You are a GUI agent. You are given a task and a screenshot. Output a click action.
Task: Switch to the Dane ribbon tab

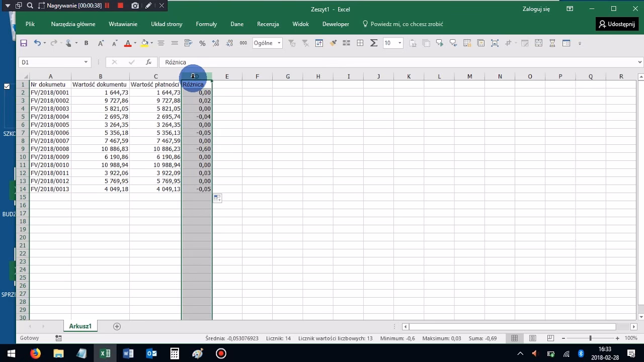pos(237,24)
